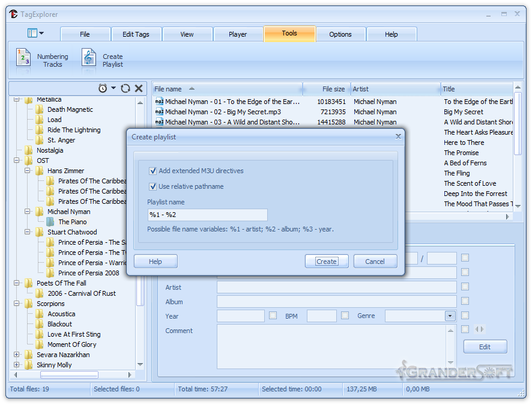This screenshot has height=404, width=532.
Task: Select the blue Piano album folder icon
Action: click(50, 222)
